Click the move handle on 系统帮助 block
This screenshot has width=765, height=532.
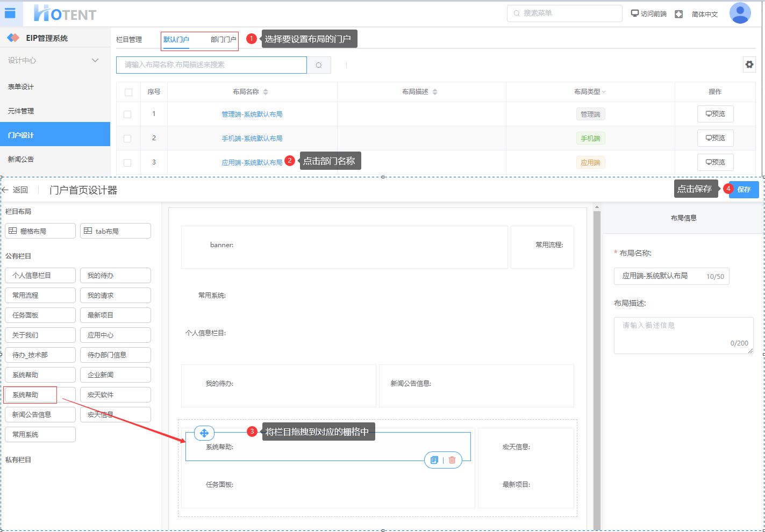[204, 433]
